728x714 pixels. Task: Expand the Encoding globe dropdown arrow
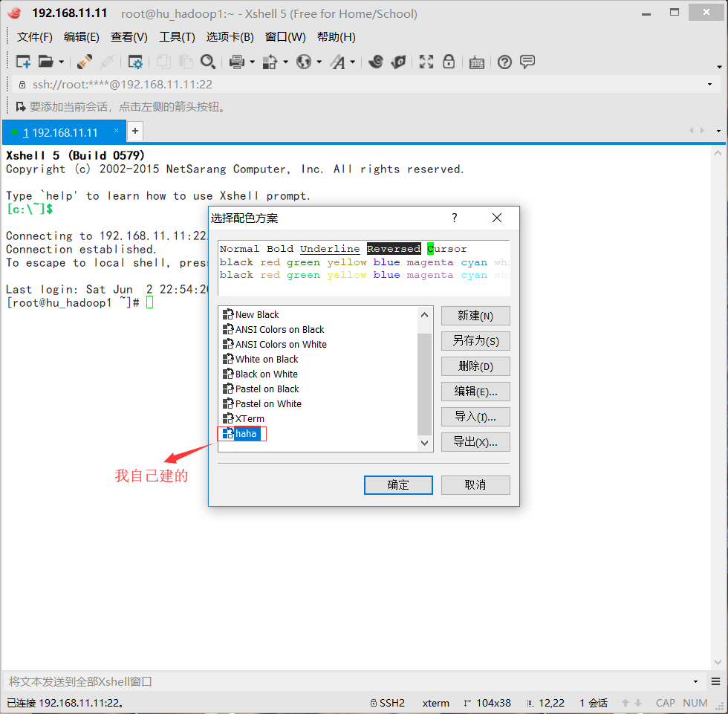pyautogui.click(x=319, y=62)
